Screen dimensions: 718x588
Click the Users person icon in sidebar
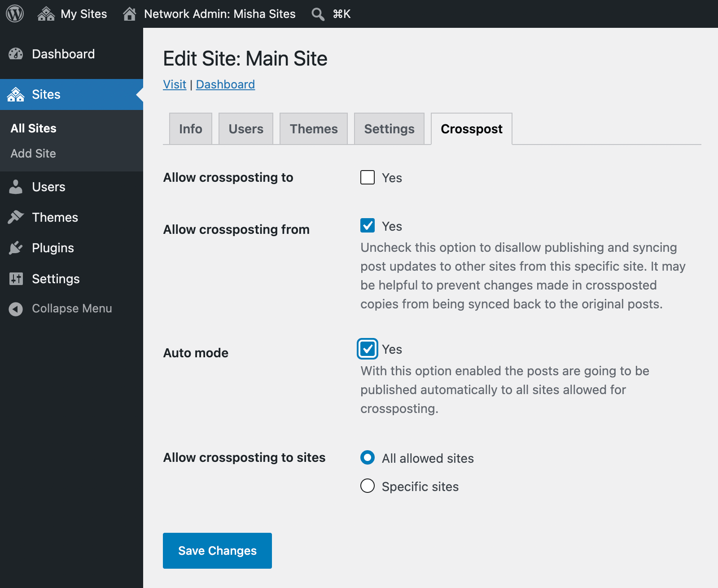pos(16,187)
